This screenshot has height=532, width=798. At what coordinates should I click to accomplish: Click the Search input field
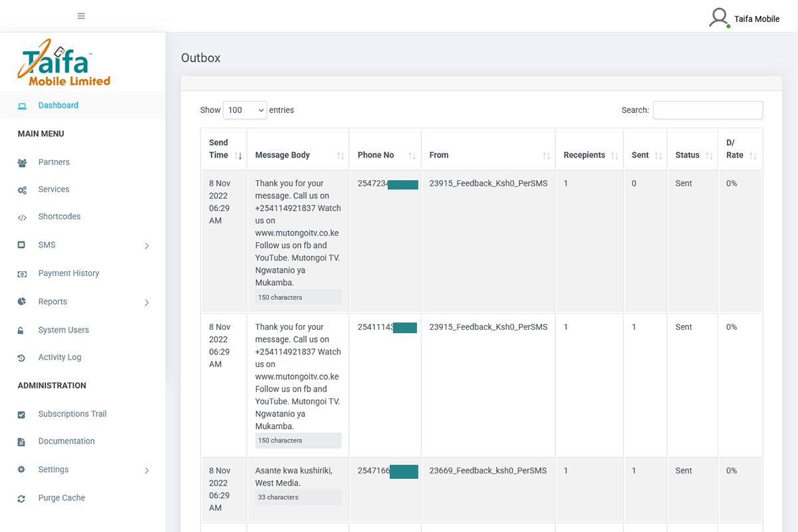click(708, 110)
